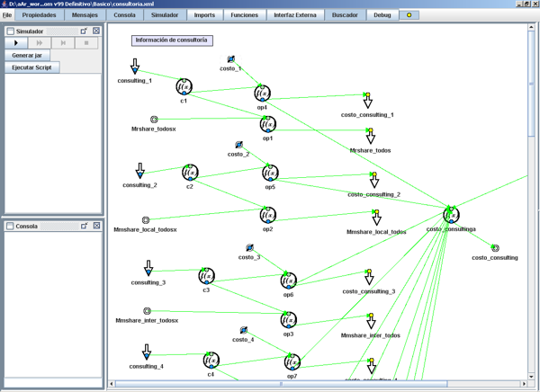Click the costo_1 parameter node
This screenshot has width=540, height=392.
(x=230, y=60)
